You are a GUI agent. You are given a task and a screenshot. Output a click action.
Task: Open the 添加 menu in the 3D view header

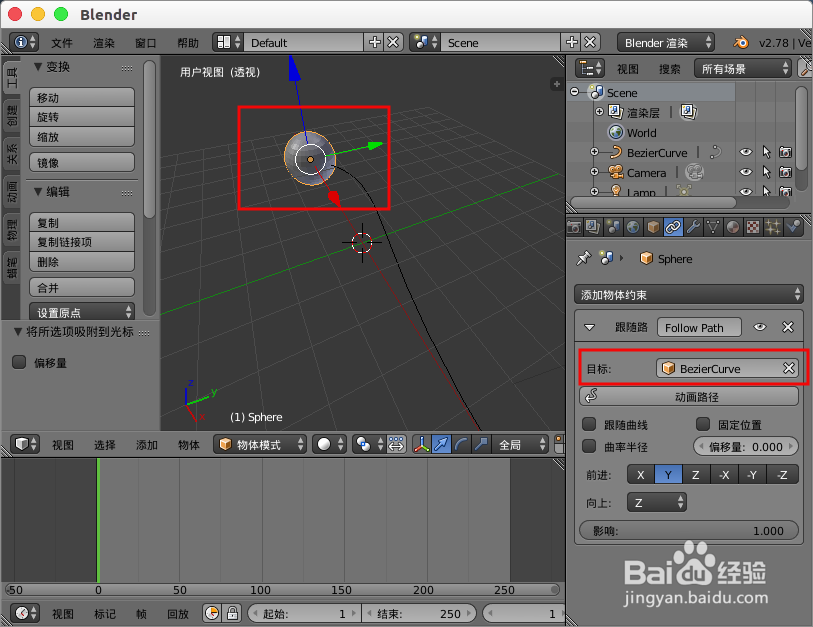147,444
